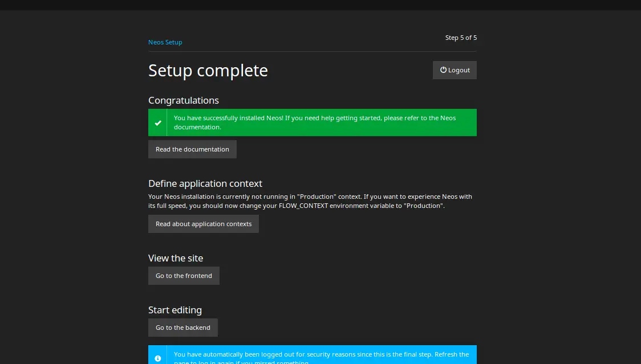This screenshot has height=364, width=641.
Task: Click the blue info icon
Action: (158, 358)
